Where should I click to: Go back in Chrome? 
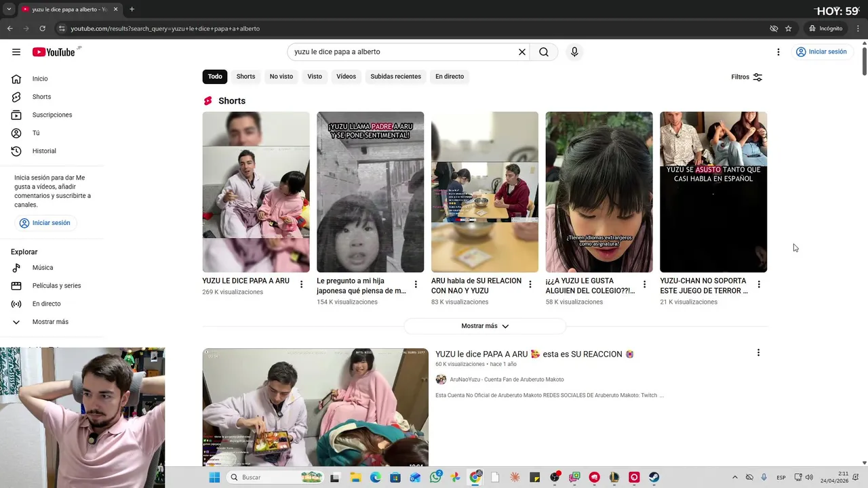[9, 28]
